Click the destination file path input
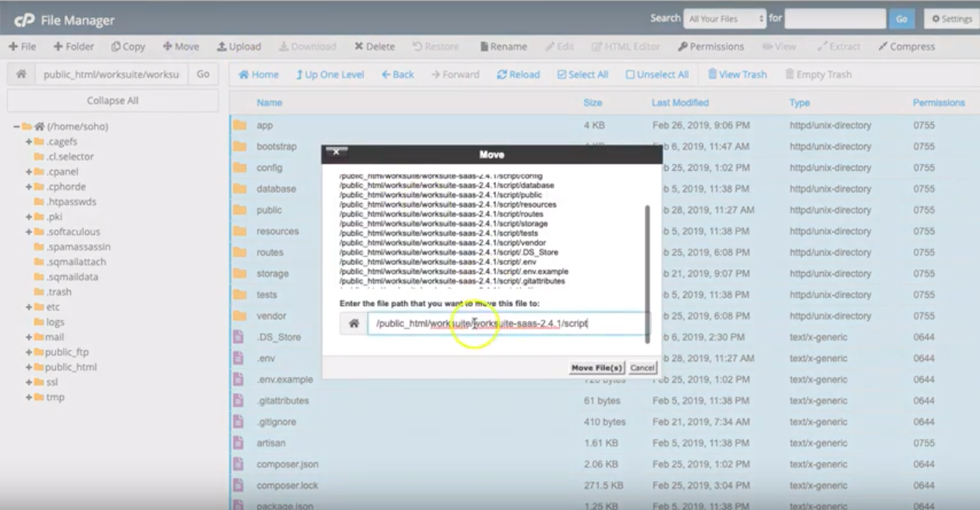 pos(507,324)
